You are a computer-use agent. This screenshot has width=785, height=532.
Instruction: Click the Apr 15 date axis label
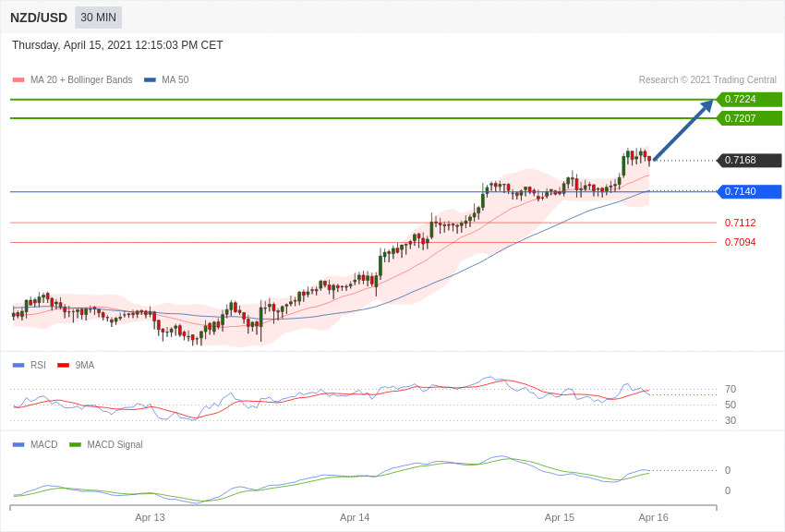click(x=560, y=517)
